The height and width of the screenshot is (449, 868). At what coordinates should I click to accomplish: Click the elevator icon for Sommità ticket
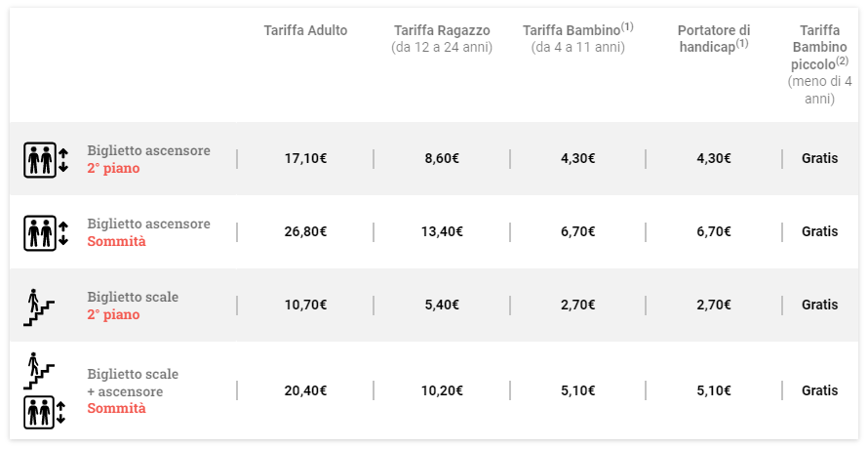click(x=45, y=232)
